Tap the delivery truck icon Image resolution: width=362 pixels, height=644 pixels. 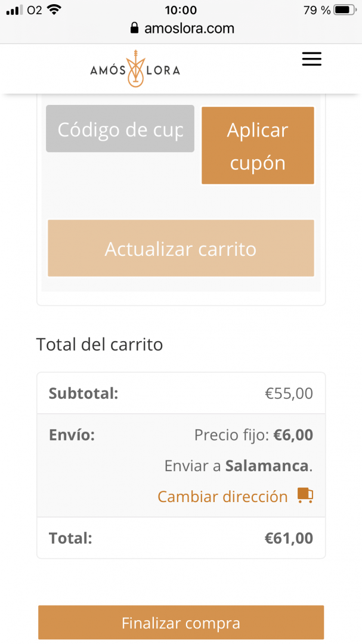tap(305, 496)
